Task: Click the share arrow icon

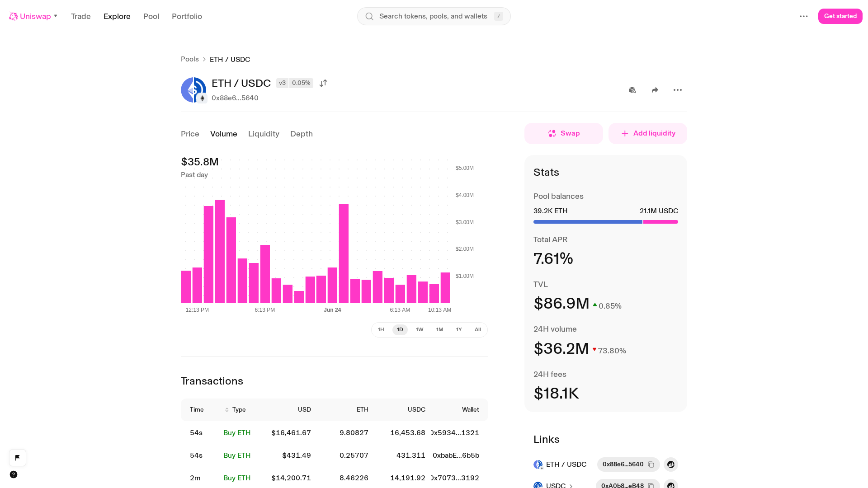Action: 655,90
